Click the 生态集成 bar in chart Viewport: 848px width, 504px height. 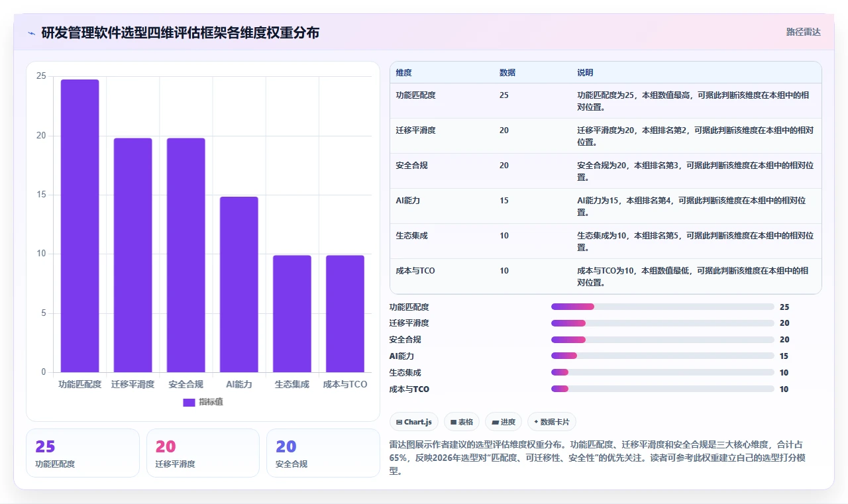tap(292, 314)
